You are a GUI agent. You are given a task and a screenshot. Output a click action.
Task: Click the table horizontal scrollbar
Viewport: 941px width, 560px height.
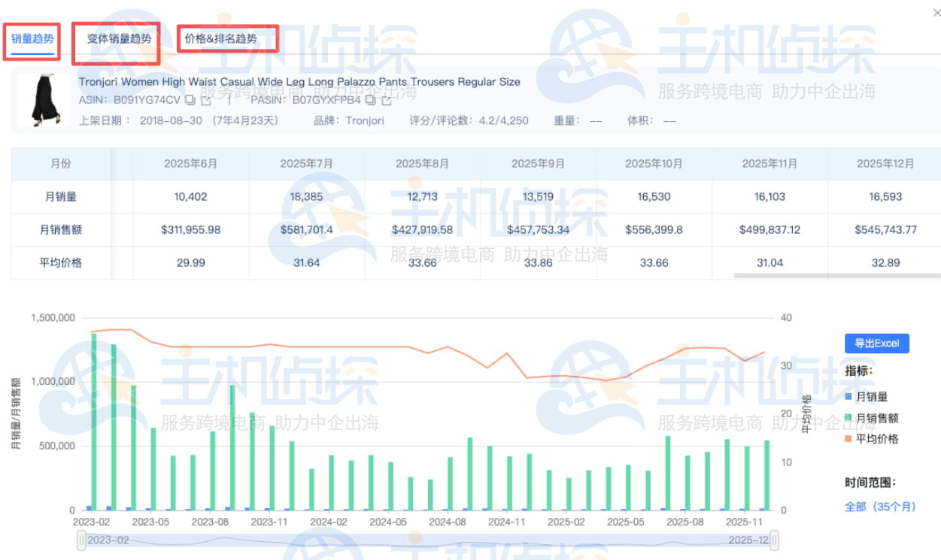coord(836,276)
